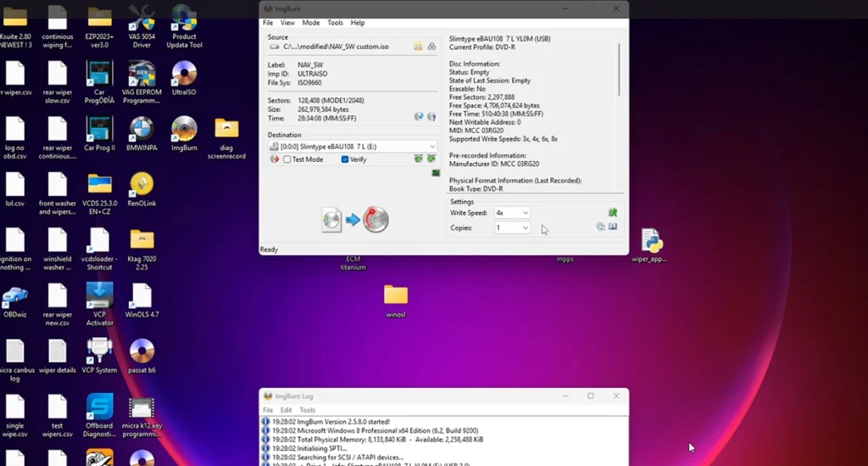
Task: Open wiper details text file
Action: [x=57, y=355]
